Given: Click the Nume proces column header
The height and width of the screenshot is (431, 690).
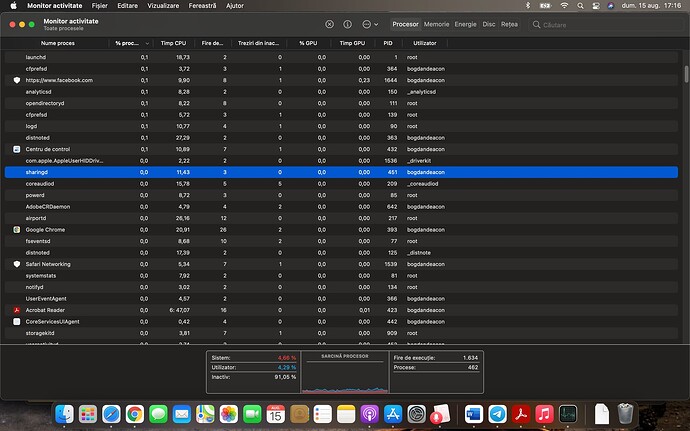Looking at the screenshot, I should 60,44.
